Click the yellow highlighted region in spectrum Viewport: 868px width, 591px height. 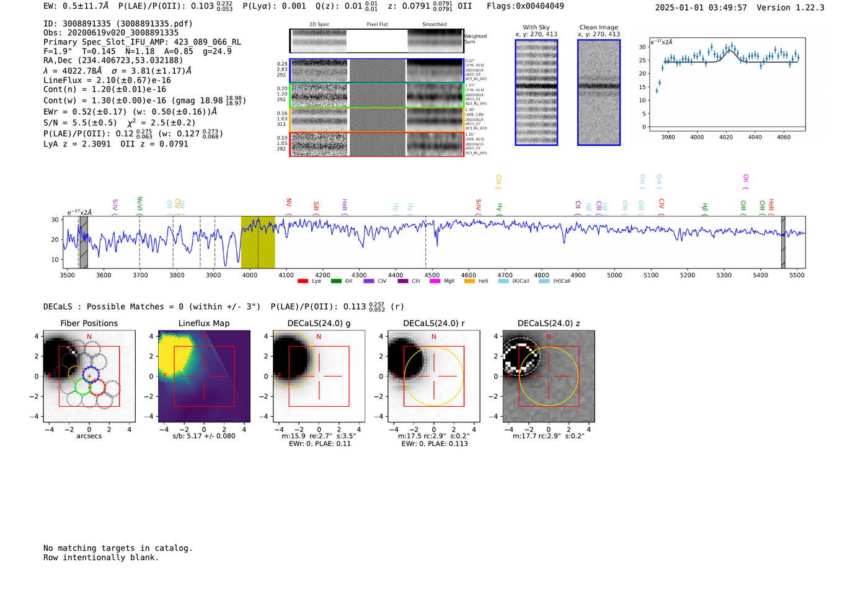[258, 242]
